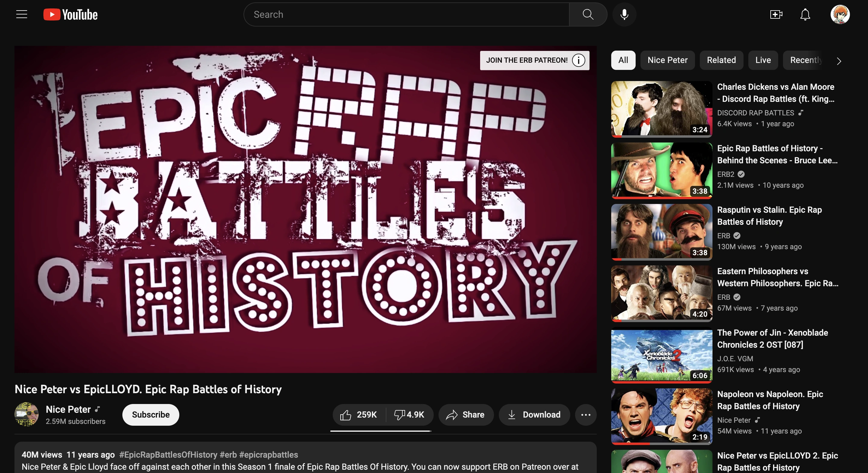Click the magnifying glass search button
The height and width of the screenshot is (473, 868).
click(588, 14)
